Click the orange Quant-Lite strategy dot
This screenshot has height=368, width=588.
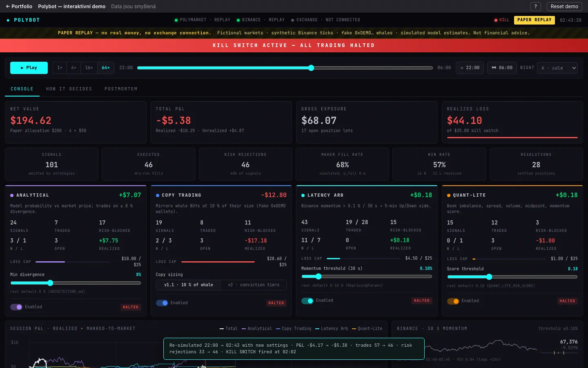(449, 195)
